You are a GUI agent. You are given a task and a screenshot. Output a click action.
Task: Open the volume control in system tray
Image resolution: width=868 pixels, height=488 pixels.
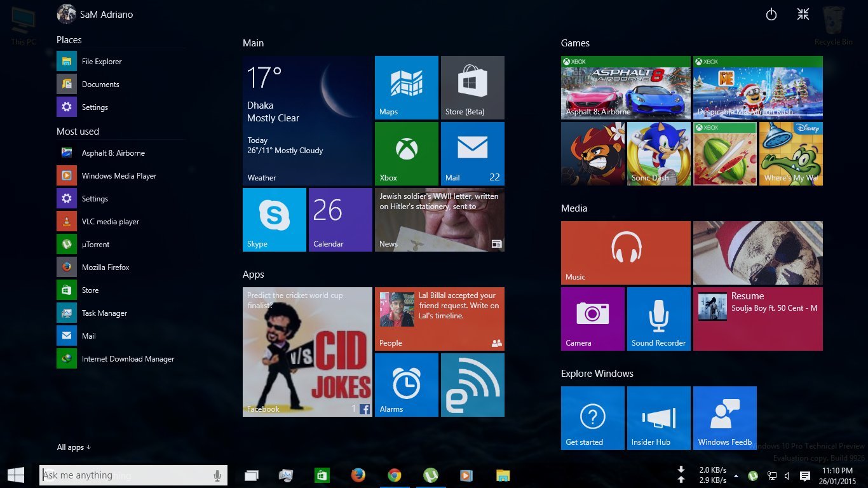787,475
